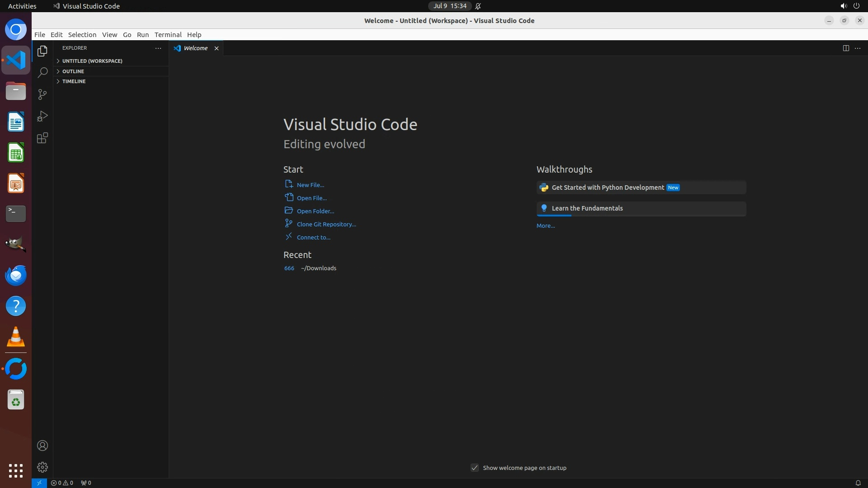
Task: Open Run and Debug view
Action: pyautogui.click(x=42, y=116)
